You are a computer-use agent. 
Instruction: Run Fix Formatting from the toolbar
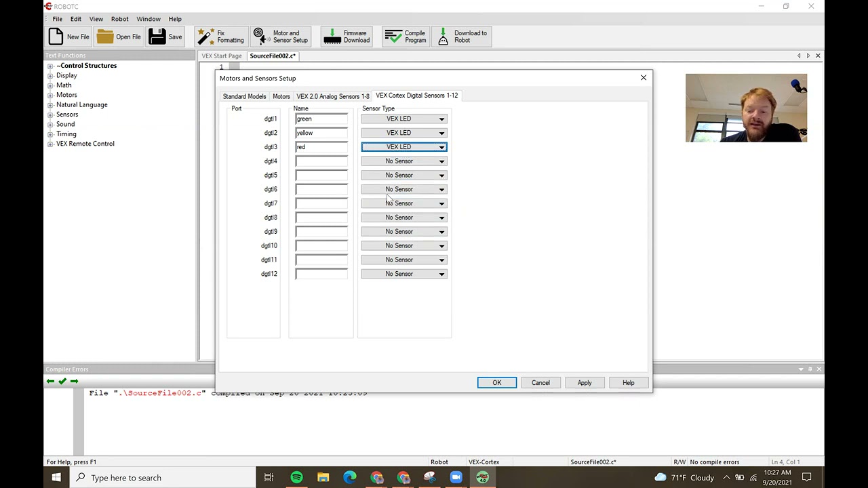click(220, 37)
